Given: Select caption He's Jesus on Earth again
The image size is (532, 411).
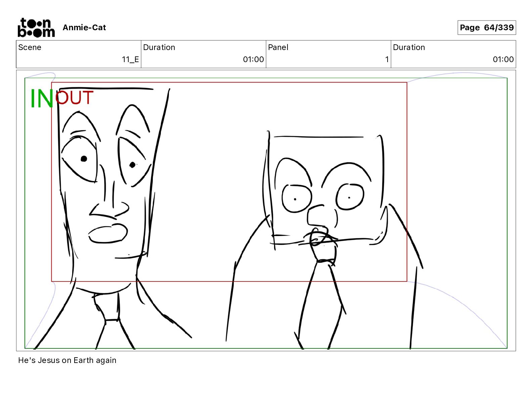Looking at the screenshot, I should coord(67,360).
